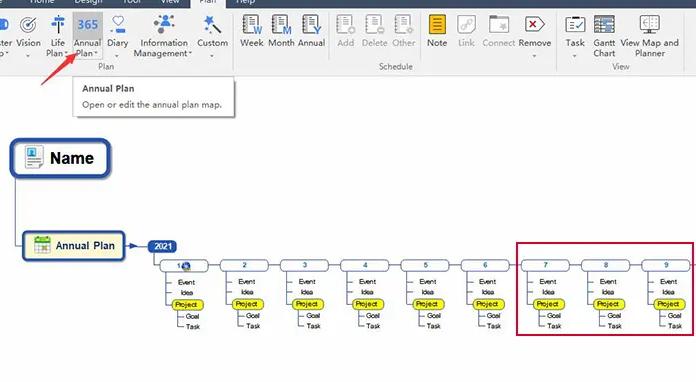Screen dimensions: 696x382
Task: Expand the Custom dropdown arrow
Action: click(212, 56)
